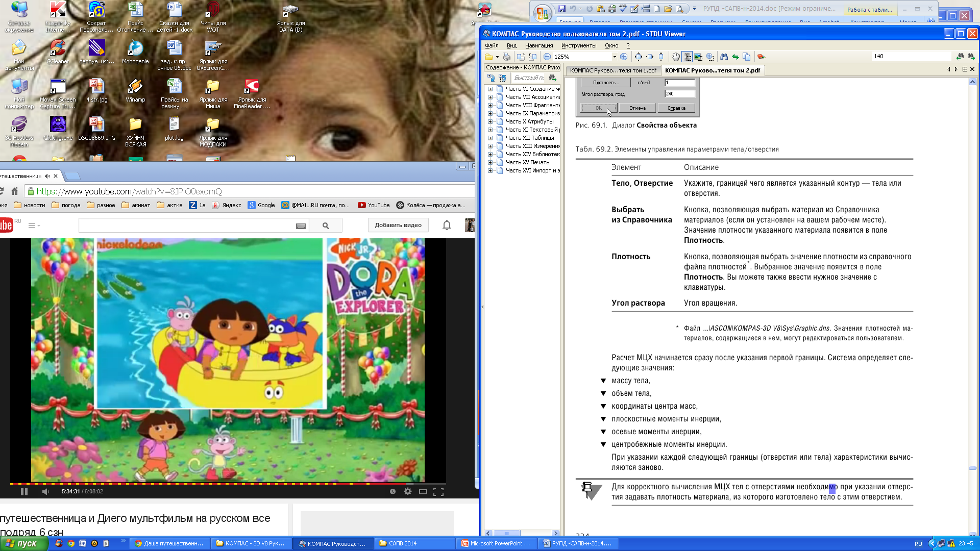Mute the YouTube player volume

45,491
